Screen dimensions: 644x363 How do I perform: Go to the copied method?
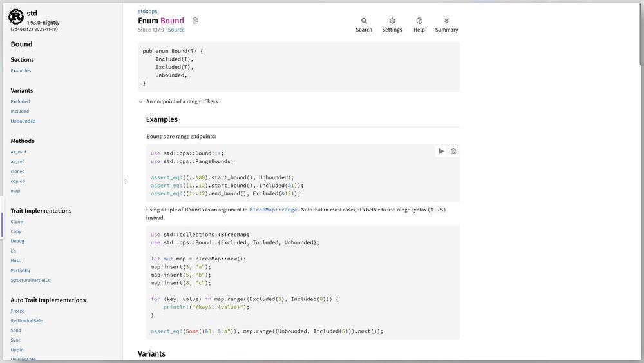click(x=17, y=181)
